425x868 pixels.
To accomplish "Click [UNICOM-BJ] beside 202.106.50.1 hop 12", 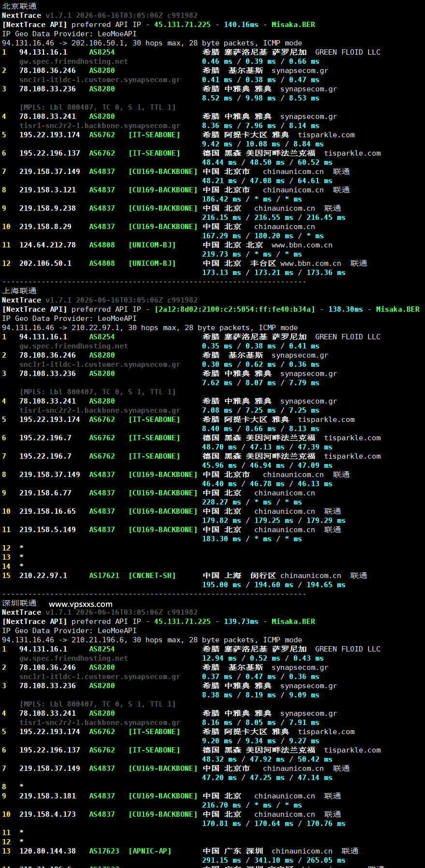I will pyautogui.click(x=152, y=263).
